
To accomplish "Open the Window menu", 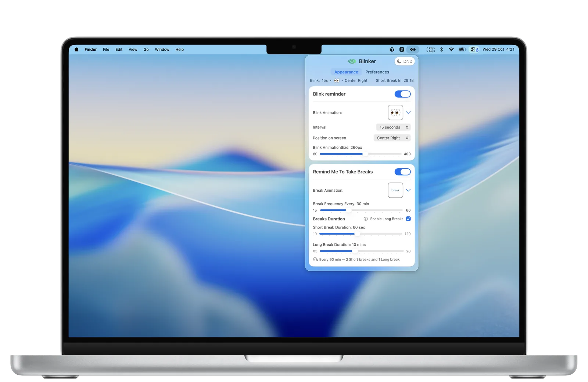I will tap(162, 49).
